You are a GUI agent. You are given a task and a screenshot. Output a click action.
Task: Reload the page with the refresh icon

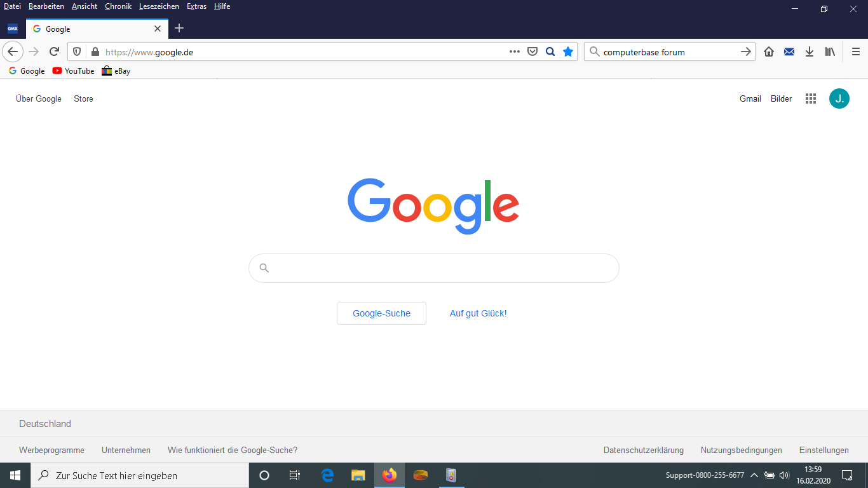[x=54, y=51]
